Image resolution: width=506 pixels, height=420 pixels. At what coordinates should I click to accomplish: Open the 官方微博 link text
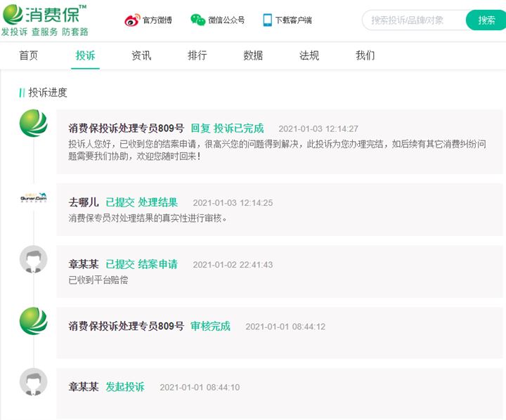tap(157, 20)
